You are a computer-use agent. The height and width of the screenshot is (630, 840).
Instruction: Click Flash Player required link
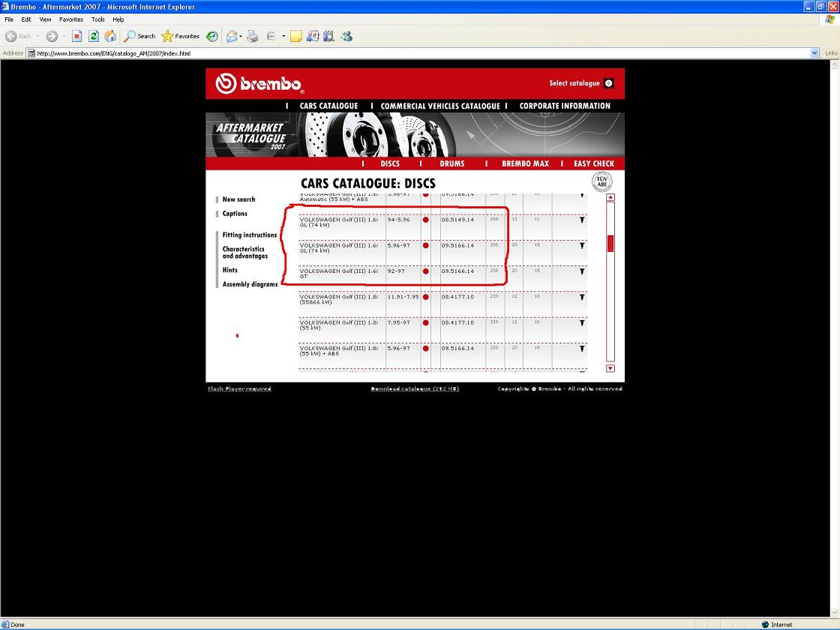pyautogui.click(x=239, y=389)
